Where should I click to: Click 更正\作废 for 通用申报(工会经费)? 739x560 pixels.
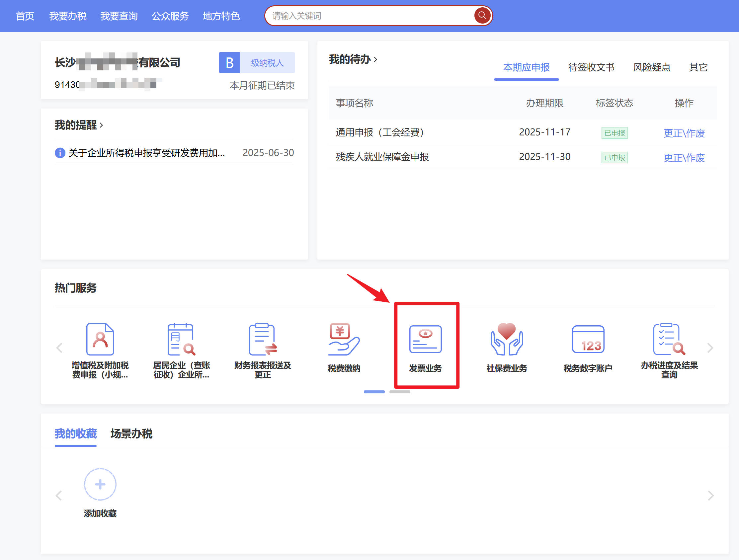684,133
